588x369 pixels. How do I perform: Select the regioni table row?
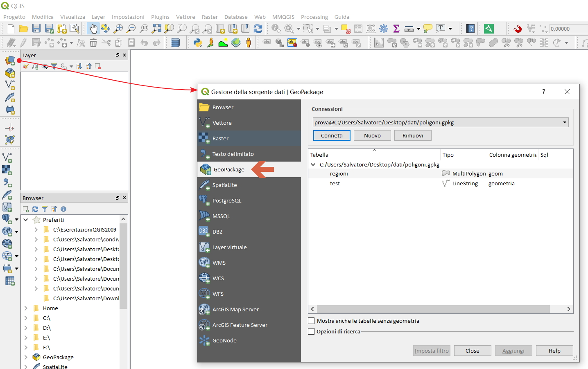(x=339, y=174)
